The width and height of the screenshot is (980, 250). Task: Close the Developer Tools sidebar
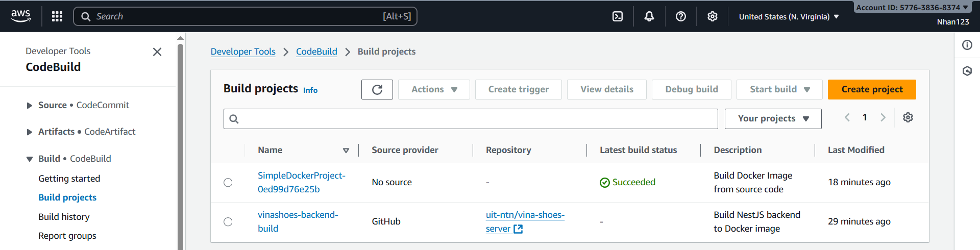tap(157, 52)
